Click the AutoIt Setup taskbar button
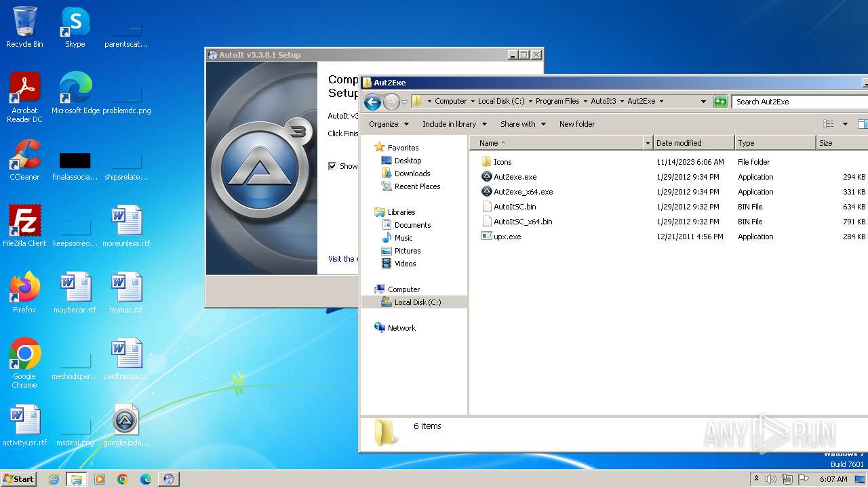The width and height of the screenshot is (868, 488). pyautogui.click(x=169, y=479)
